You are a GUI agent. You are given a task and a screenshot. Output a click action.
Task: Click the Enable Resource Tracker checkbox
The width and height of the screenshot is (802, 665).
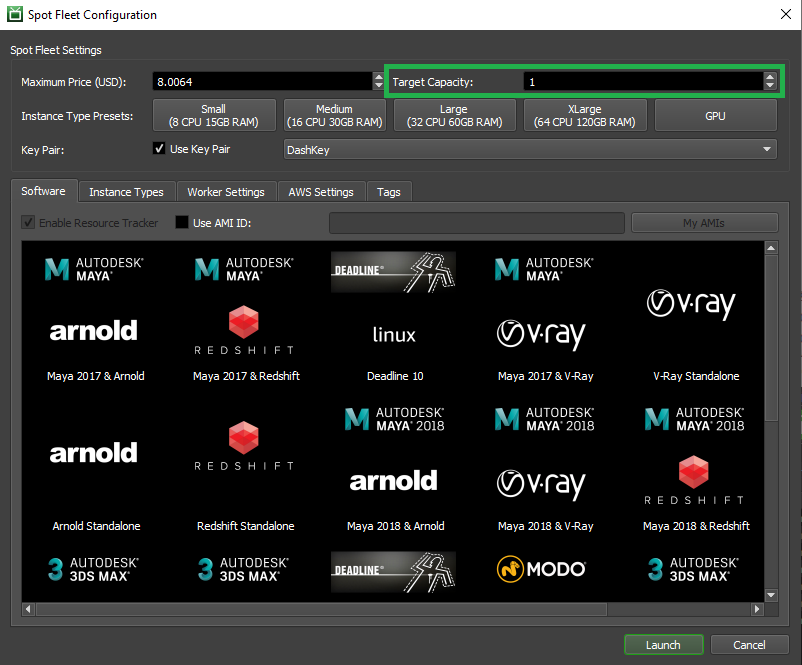pyautogui.click(x=28, y=223)
